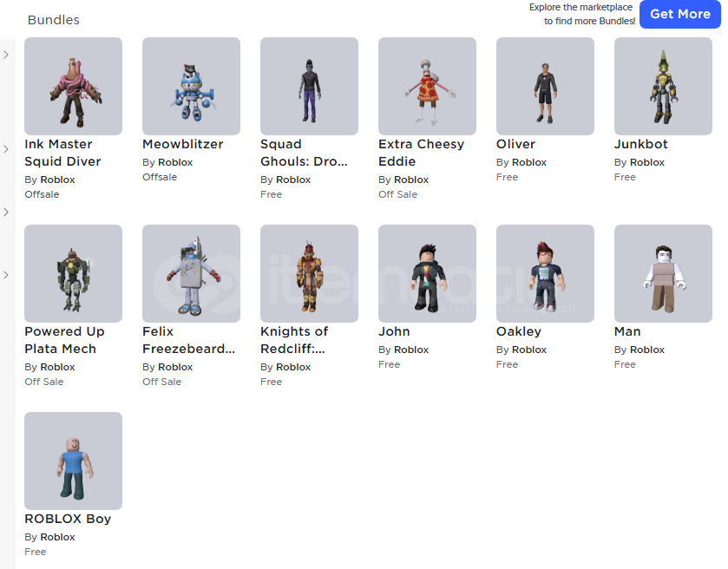Select the ROBLOX Boy thumbnail

click(74, 461)
